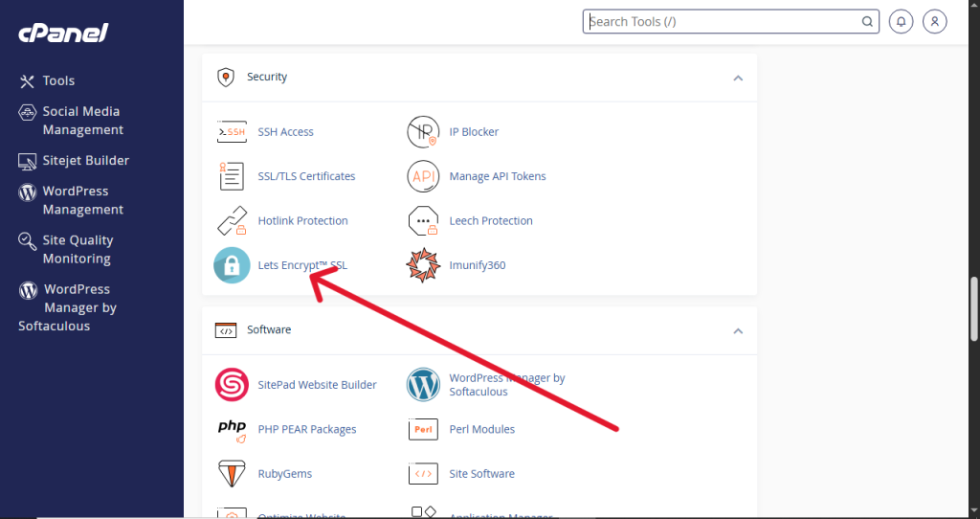The width and height of the screenshot is (980, 519).
Task: Open SSL/TLS Certificates icon
Action: tap(232, 176)
